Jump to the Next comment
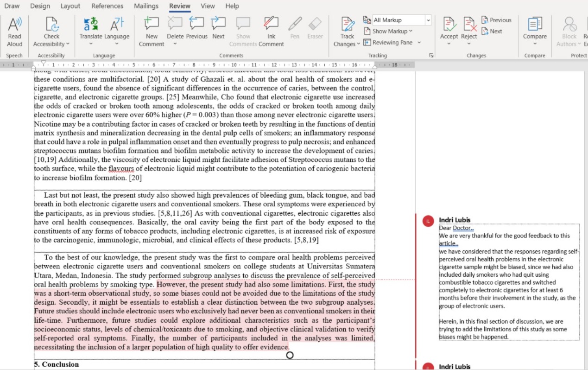The width and height of the screenshot is (588, 370). pos(218,28)
